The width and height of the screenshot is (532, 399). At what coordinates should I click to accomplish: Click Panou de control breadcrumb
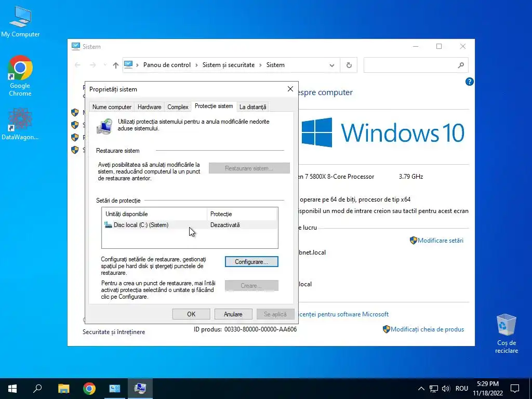pyautogui.click(x=167, y=65)
